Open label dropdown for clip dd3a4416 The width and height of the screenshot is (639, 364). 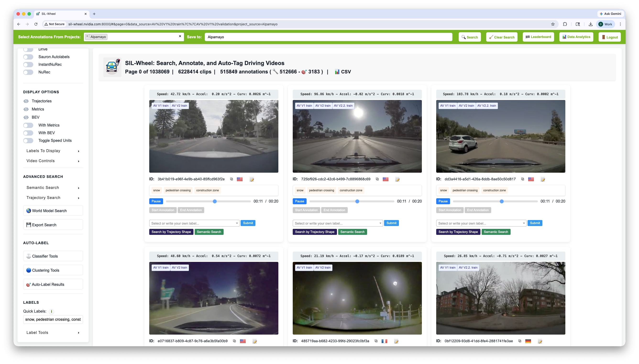pyautogui.click(x=481, y=223)
